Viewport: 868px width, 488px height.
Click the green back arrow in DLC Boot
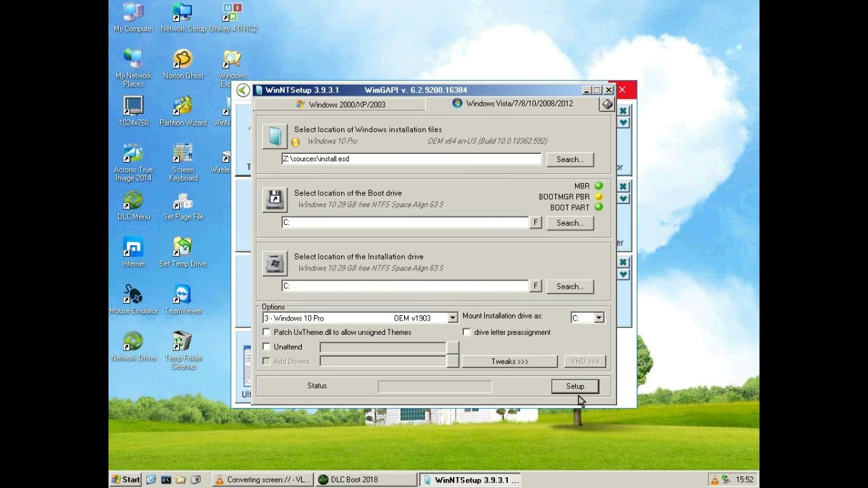click(243, 90)
